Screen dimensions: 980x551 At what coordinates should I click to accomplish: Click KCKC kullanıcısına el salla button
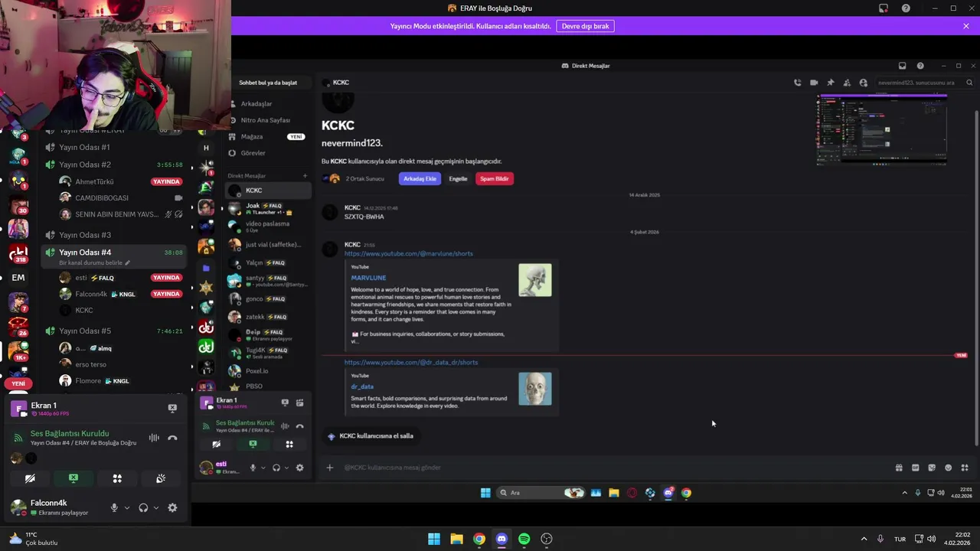pyautogui.click(x=371, y=436)
